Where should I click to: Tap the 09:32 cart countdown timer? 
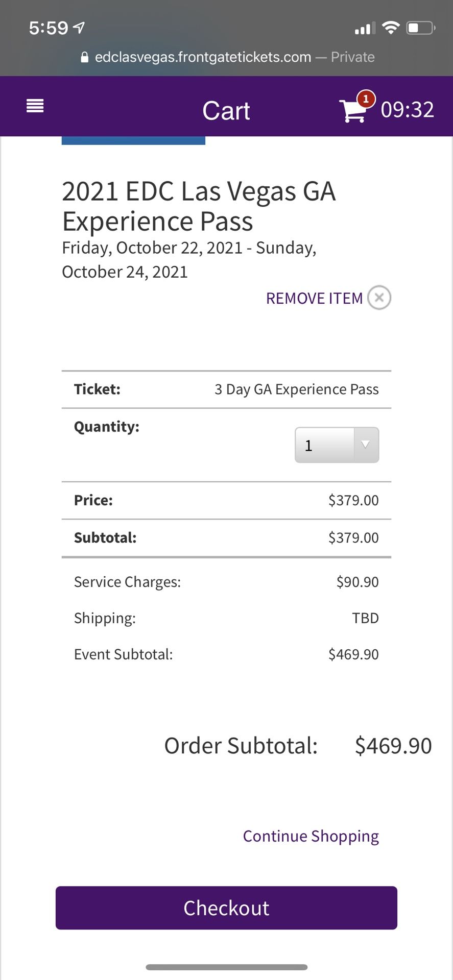(407, 110)
